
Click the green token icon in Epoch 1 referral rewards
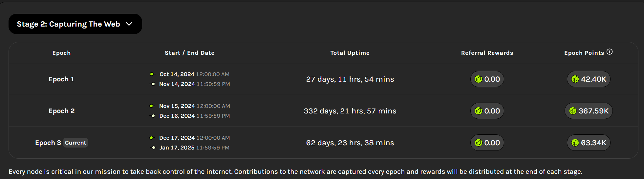(479, 79)
